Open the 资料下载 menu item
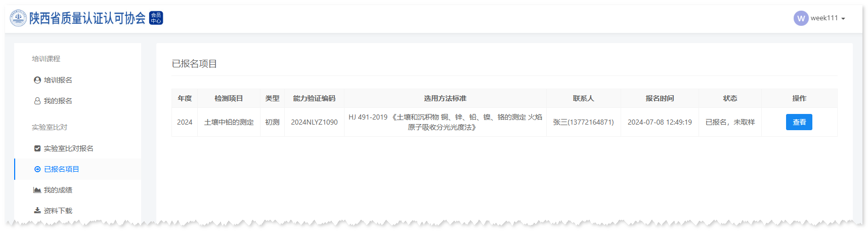 (77, 211)
